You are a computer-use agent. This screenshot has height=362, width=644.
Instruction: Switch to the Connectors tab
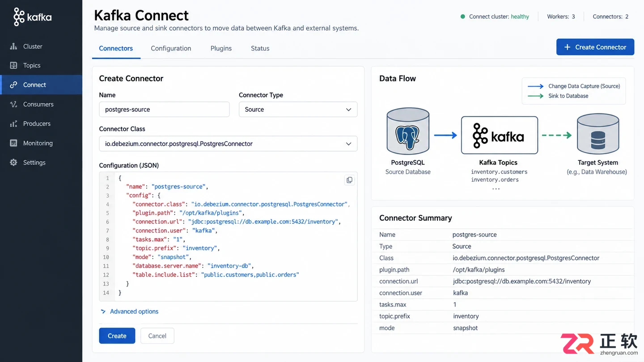point(116,48)
